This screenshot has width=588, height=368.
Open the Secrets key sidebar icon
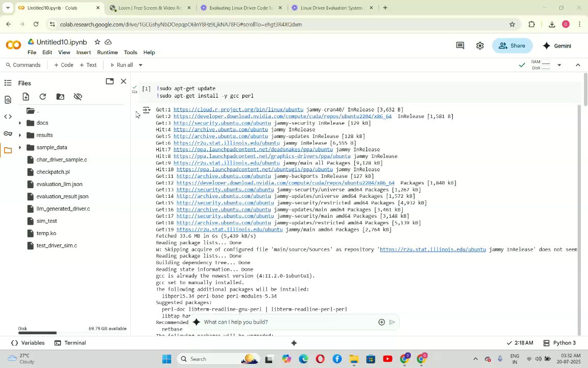[8, 133]
